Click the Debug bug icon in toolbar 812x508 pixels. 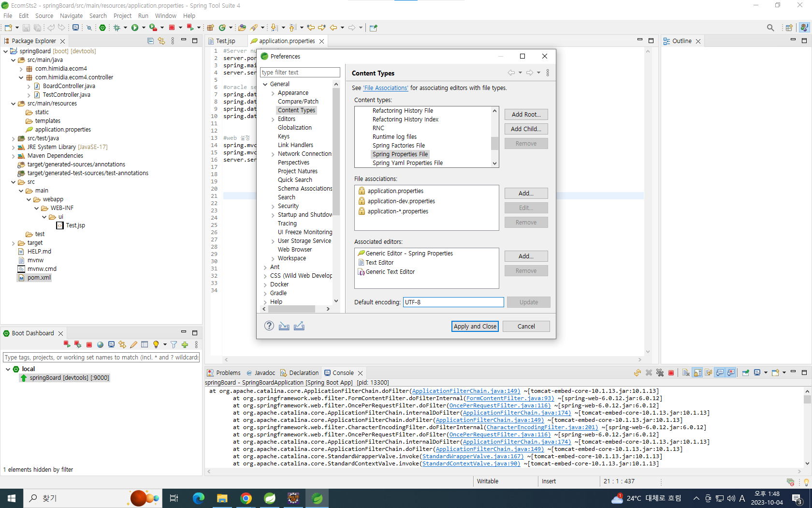(116, 28)
